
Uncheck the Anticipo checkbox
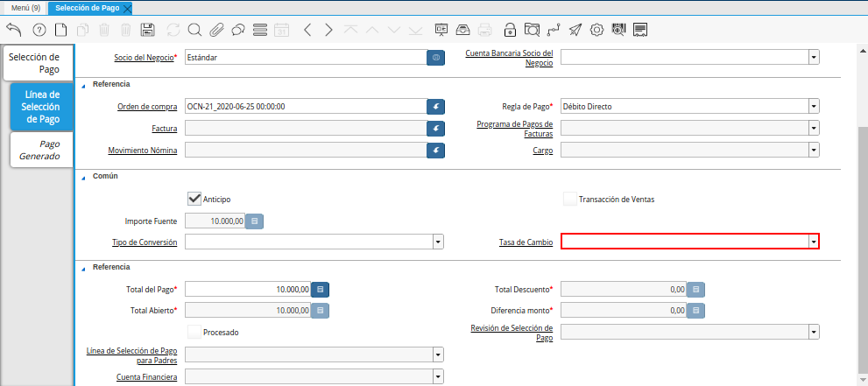point(194,199)
